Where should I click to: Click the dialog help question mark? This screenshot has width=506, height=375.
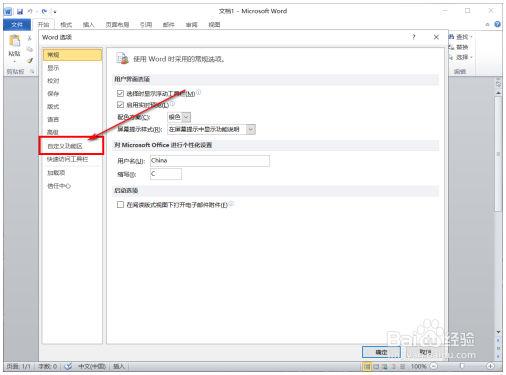click(414, 37)
